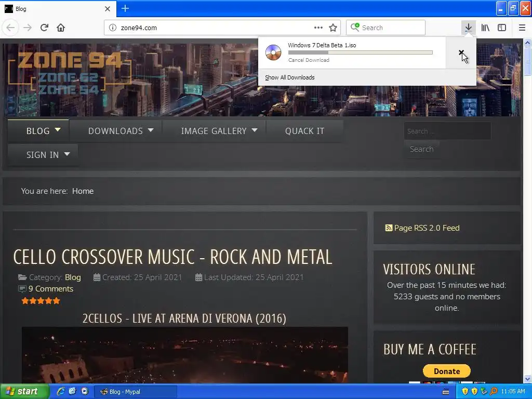Viewport: 532px width, 399px height.
Task: Open the QUACK IT menu item
Action: pyautogui.click(x=304, y=130)
